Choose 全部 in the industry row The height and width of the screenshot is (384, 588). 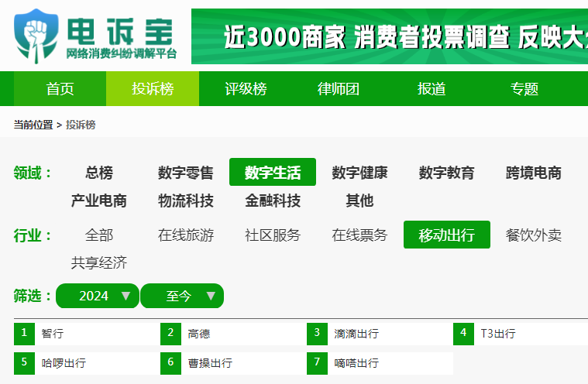click(x=99, y=235)
